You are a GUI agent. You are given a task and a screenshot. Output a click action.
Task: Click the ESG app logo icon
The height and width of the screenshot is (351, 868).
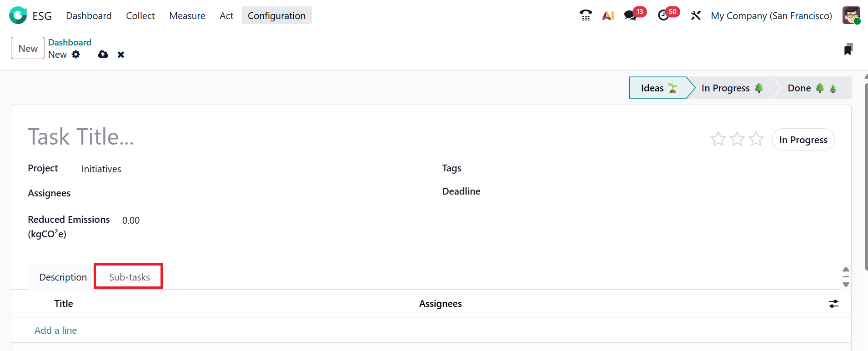[18, 15]
